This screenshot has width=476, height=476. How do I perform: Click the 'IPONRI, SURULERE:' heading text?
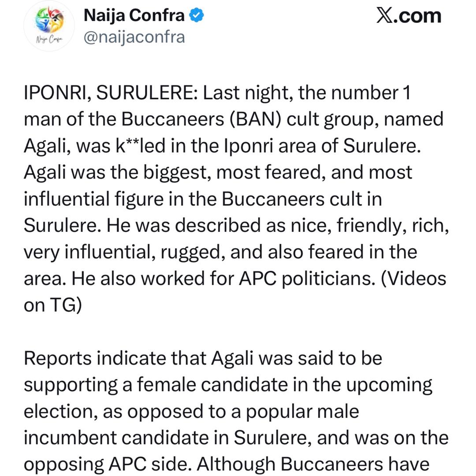(110, 93)
